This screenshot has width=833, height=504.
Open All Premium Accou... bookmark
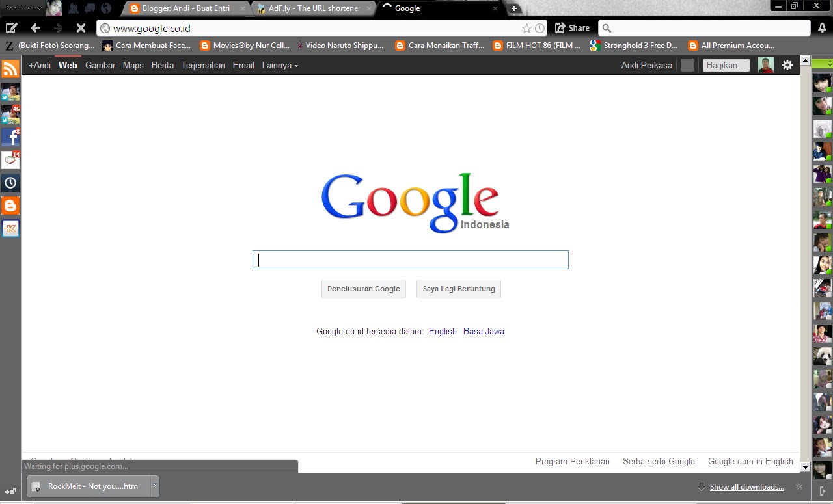(731, 46)
